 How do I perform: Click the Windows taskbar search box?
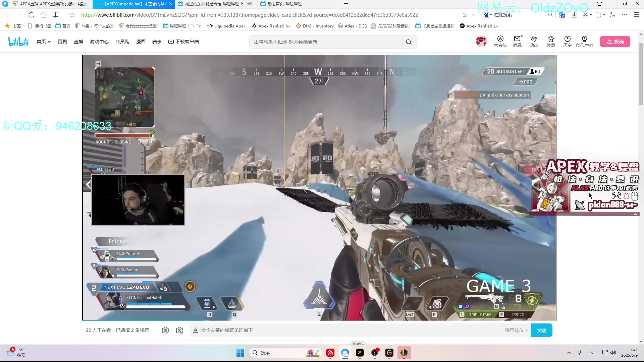(285, 353)
